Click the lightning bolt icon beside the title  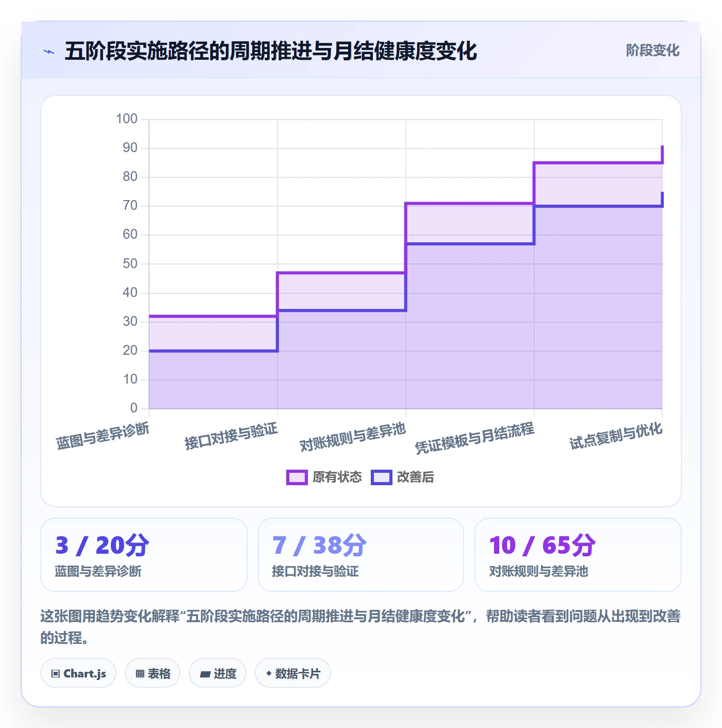tap(49, 52)
